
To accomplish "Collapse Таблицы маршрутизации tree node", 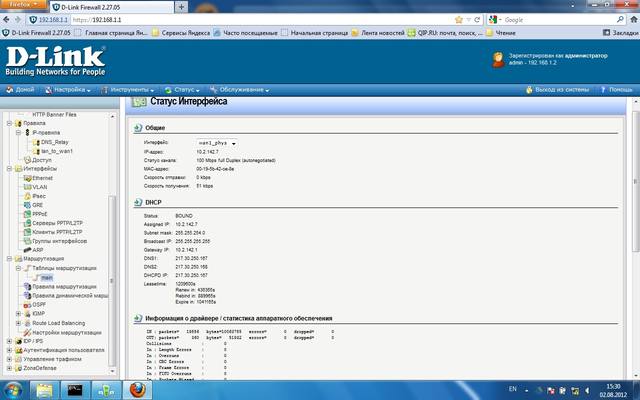I will pyautogui.click(x=18, y=268).
